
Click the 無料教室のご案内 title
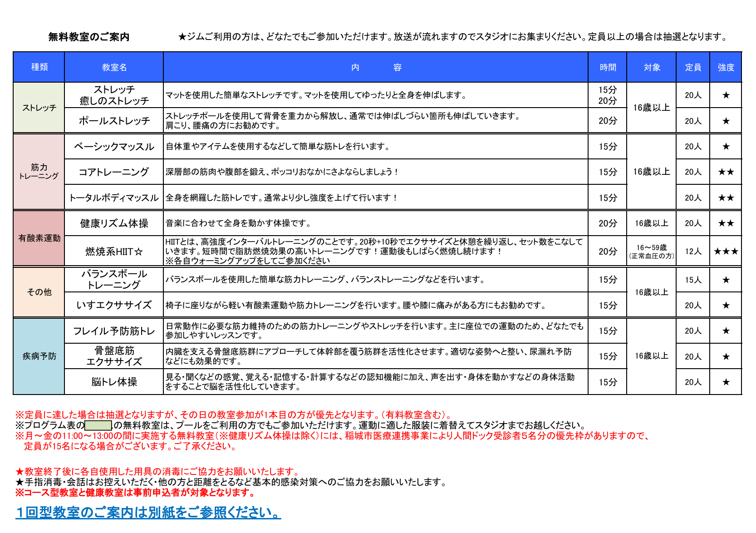point(89,37)
